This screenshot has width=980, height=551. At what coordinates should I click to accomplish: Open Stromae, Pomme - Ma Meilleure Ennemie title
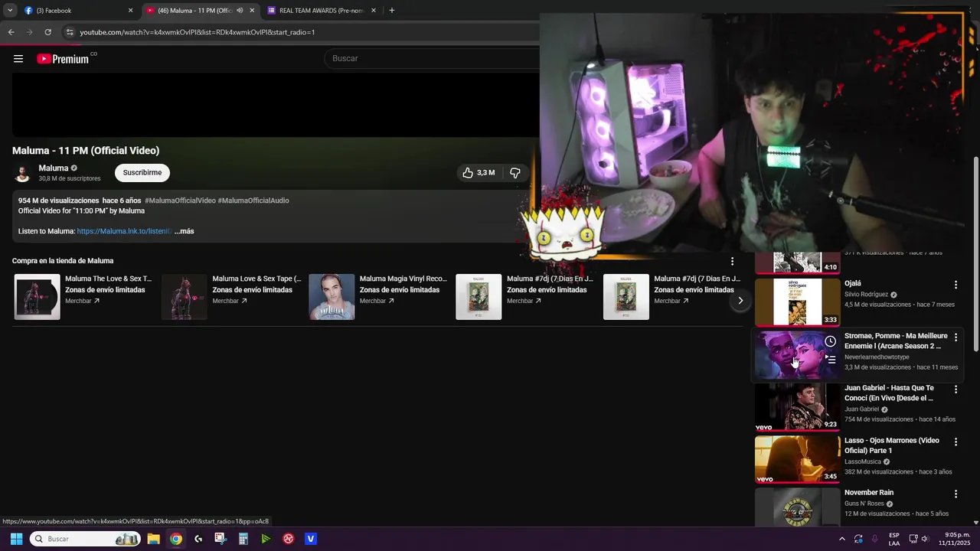896,341
